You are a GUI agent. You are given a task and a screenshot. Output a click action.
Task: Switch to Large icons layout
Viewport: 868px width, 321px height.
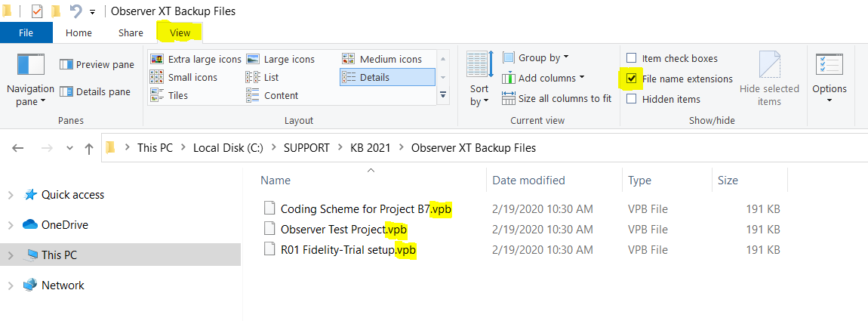280,60
